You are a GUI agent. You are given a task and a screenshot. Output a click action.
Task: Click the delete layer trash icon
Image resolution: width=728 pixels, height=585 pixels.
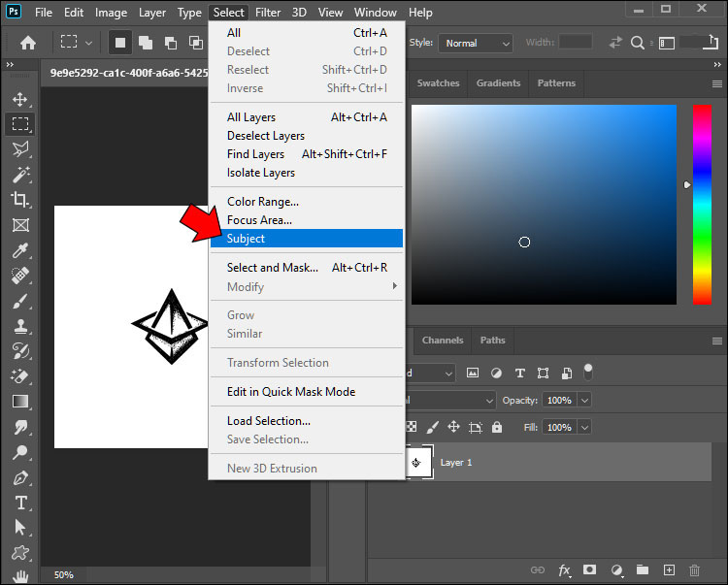tap(694, 570)
